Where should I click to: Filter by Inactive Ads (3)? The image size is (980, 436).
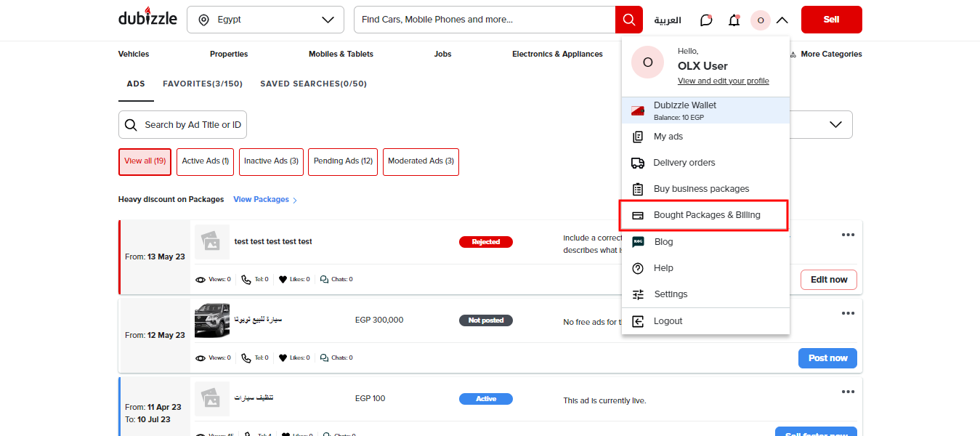tap(271, 161)
